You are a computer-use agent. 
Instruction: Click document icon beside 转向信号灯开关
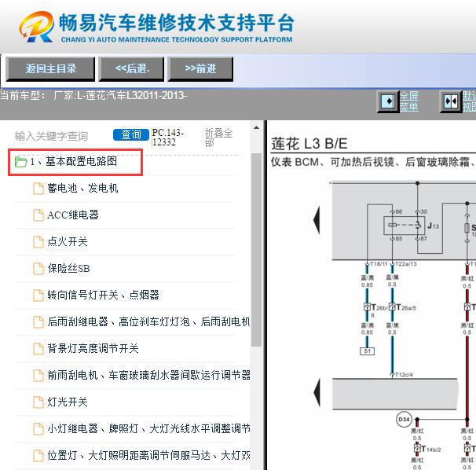(38, 295)
